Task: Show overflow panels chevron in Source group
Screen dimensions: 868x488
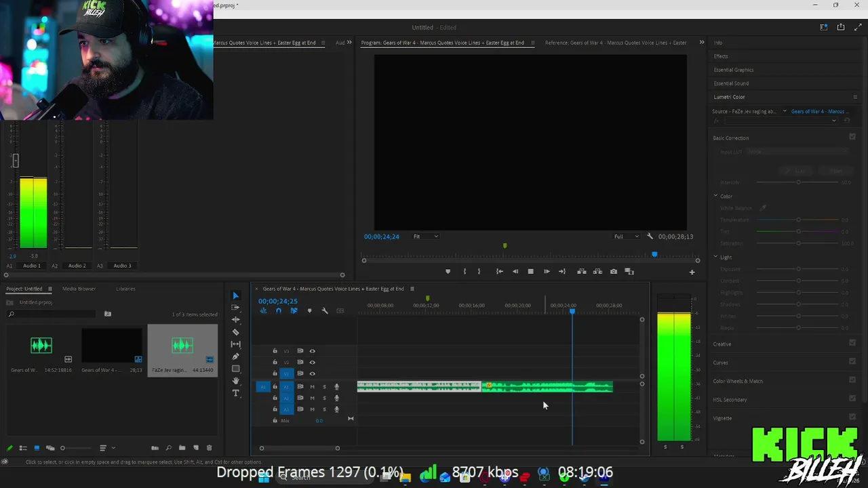Action: tap(349, 43)
